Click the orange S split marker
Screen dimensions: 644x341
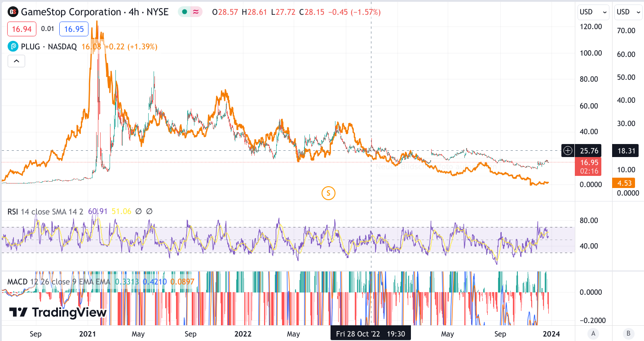(329, 193)
